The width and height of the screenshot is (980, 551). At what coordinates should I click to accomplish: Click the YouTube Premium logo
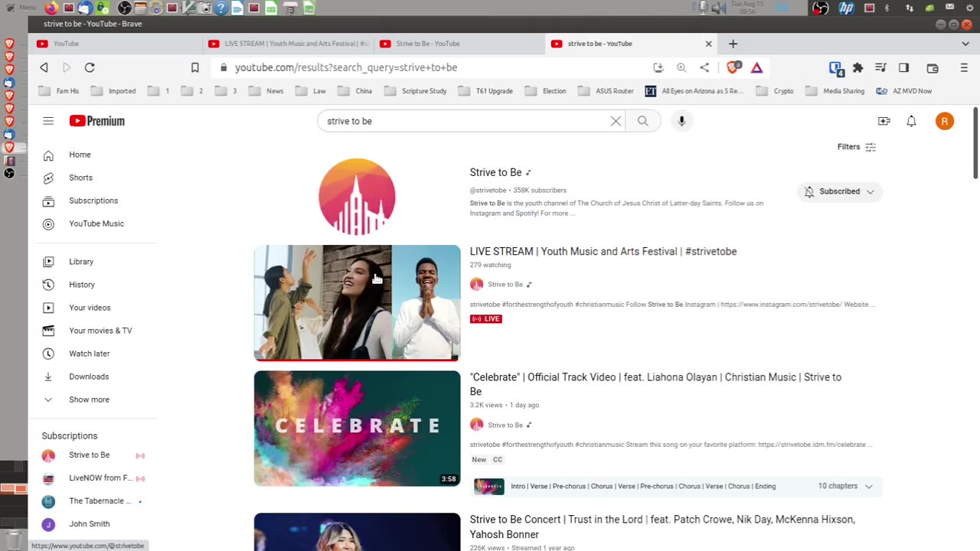[x=97, y=121]
